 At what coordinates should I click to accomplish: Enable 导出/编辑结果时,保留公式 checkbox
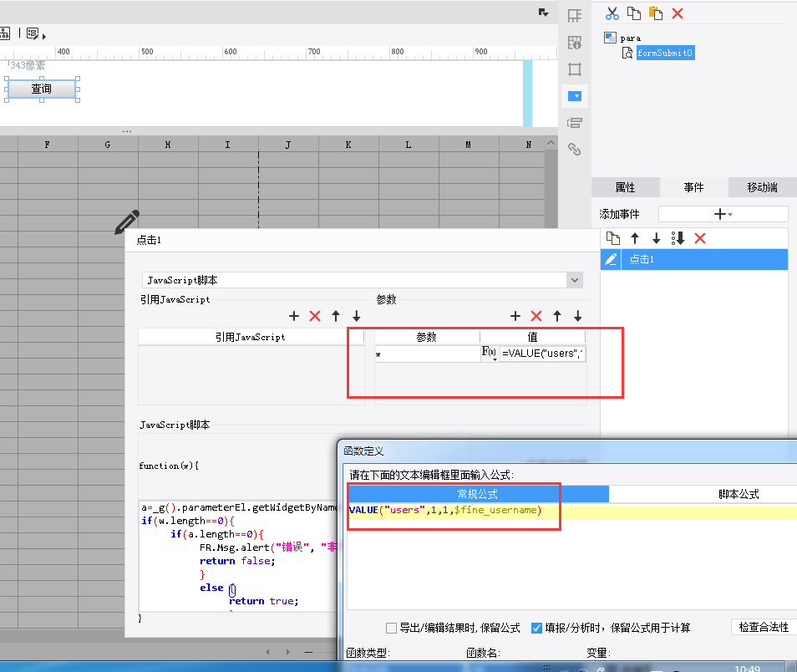coord(391,629)
